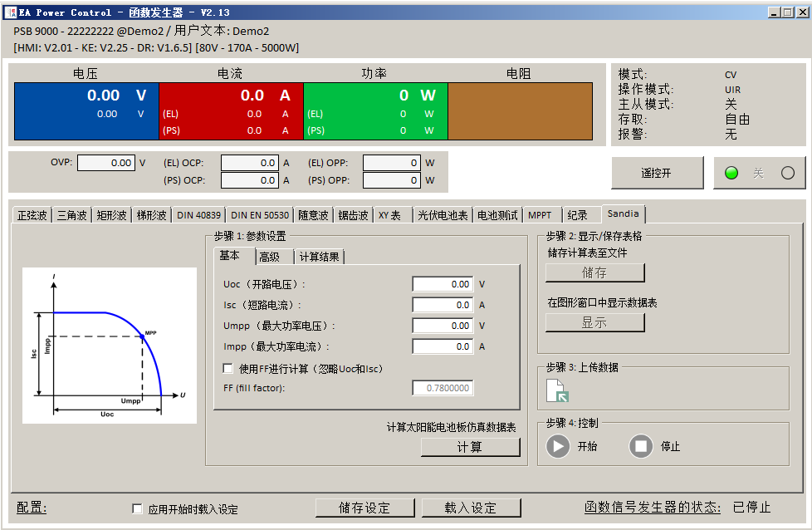Image resolution: width=812 pixels, height=530 pixels.
Task: Enable the 使用FF进行计算 checkbox
Action: tap(227, 368)
